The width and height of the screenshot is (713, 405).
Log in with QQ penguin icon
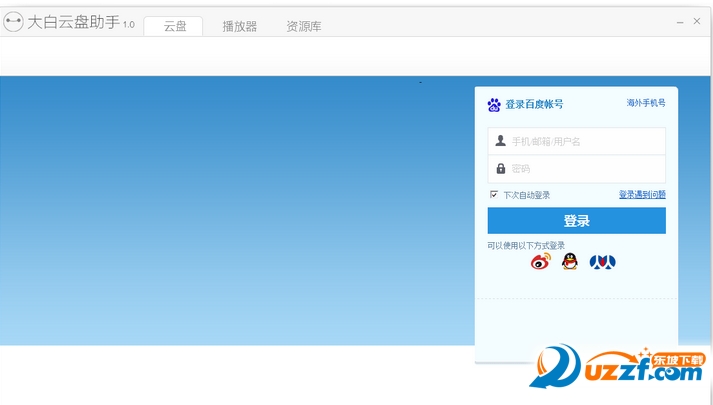coord(569,261)
